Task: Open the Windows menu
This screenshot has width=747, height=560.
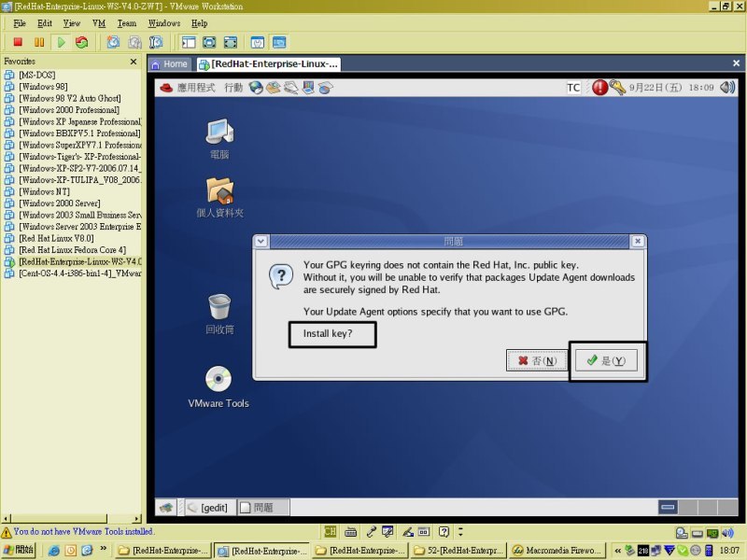Action: coord(164,23)
